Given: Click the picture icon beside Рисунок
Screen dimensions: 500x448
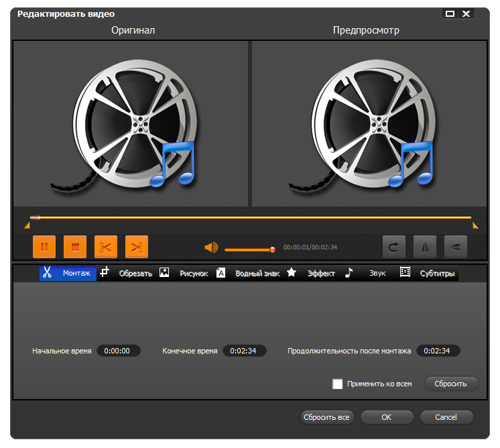Looking at the screenshot, I should pyautogui.click(x=164, y=272).
